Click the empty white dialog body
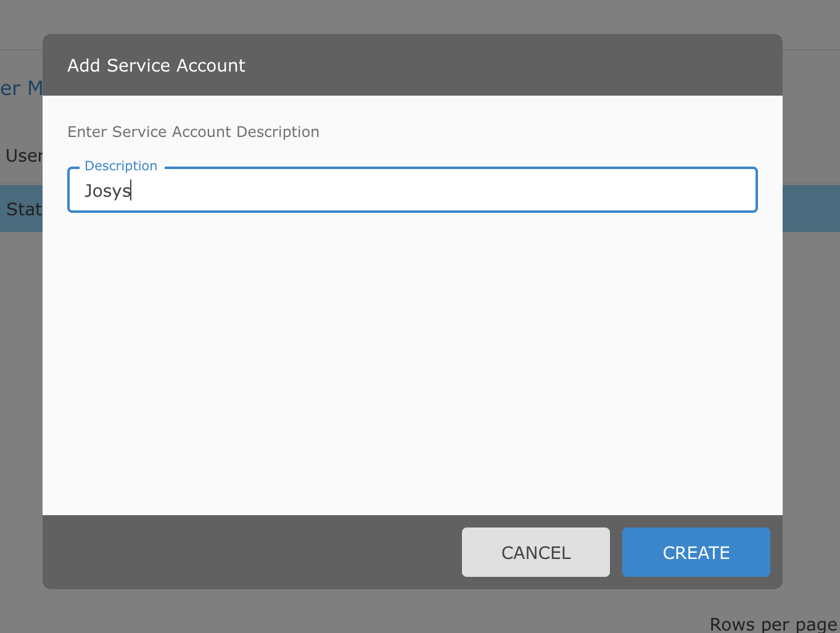The image size is (840, 633). click(412, 364)
